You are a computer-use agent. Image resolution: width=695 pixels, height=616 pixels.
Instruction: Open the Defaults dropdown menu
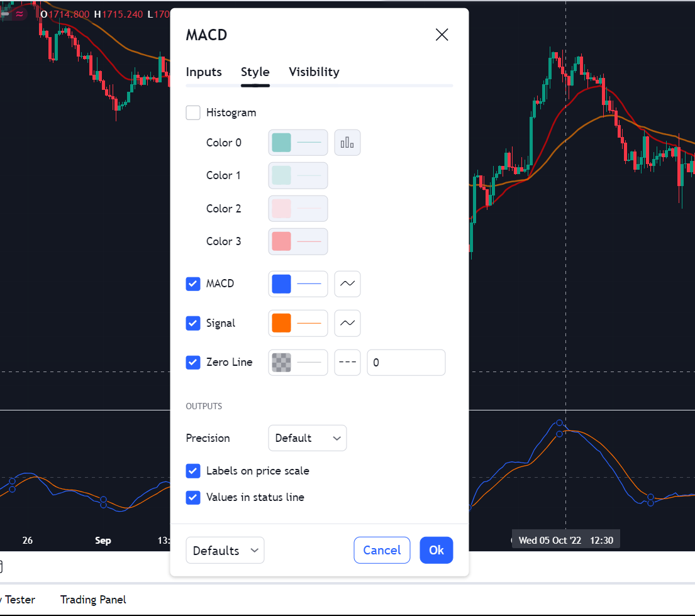point(225,551)
